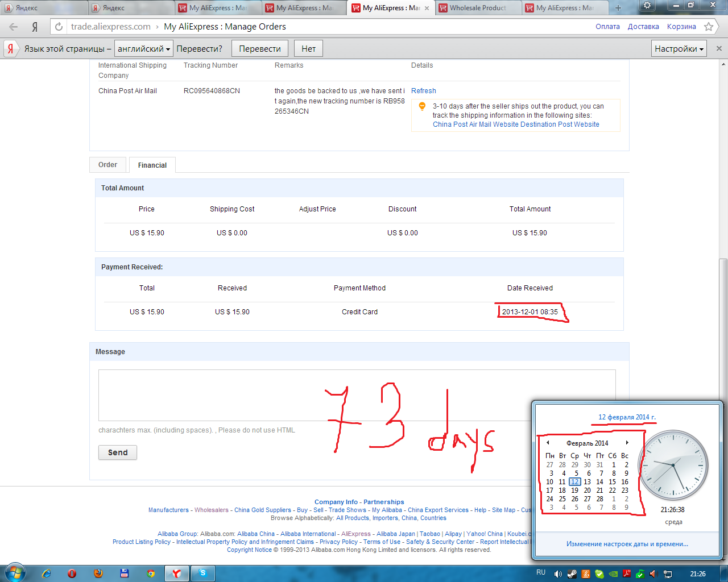Click the Send message button
This screenshot has width=728, height=582.
(x=118, y=452)
